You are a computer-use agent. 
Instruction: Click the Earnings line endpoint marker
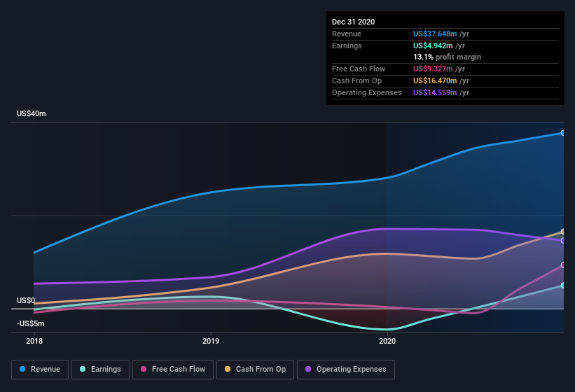[x=563, y=286]
